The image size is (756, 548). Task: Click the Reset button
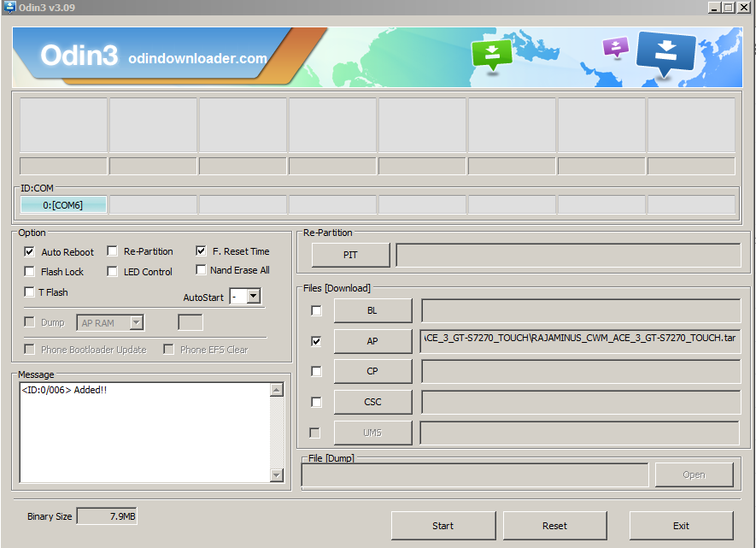tap(555, 525)
